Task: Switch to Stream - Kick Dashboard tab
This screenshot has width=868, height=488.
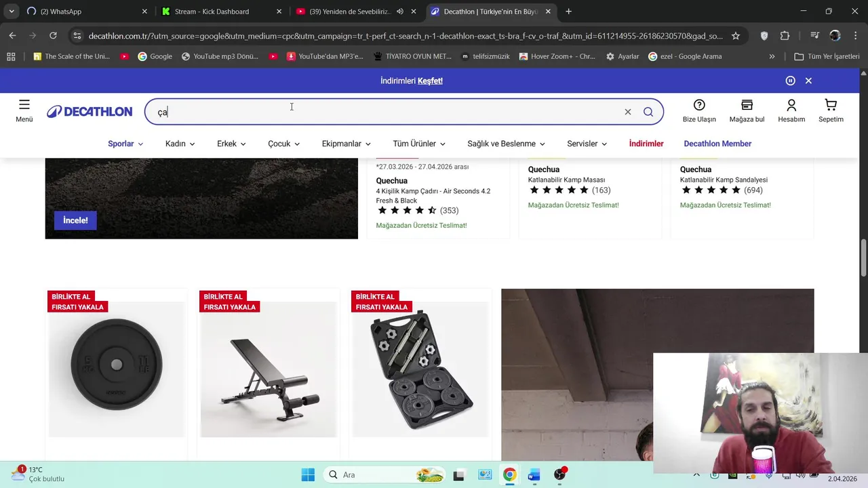Action: [x=222, y=12]
